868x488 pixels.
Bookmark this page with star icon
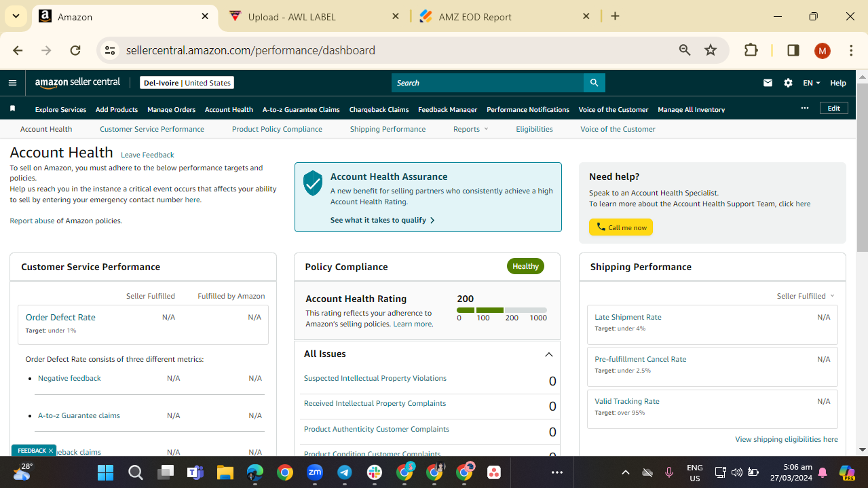pos(711,50)
